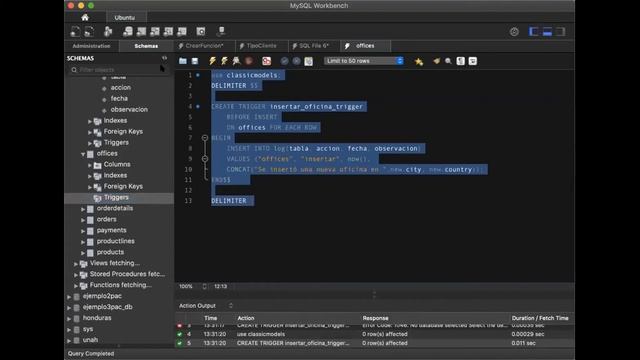Expand the payments table

83,231
